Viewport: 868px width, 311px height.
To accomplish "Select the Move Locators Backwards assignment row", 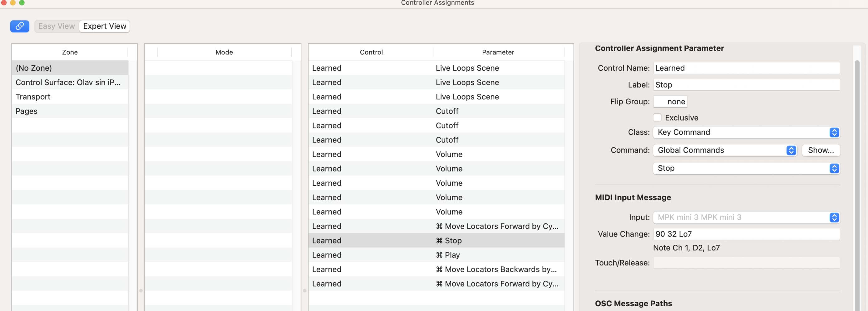I will [x=436, y=269].
